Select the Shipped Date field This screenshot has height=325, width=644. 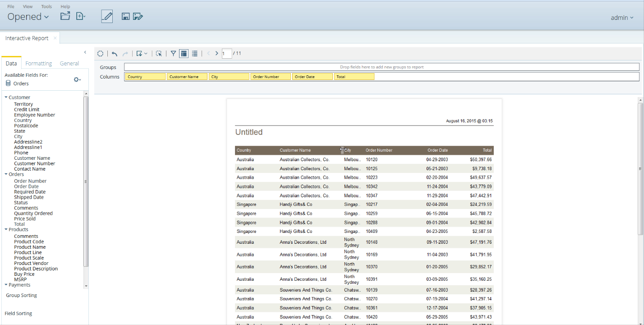pyautogui.click(x=29, y=197)
